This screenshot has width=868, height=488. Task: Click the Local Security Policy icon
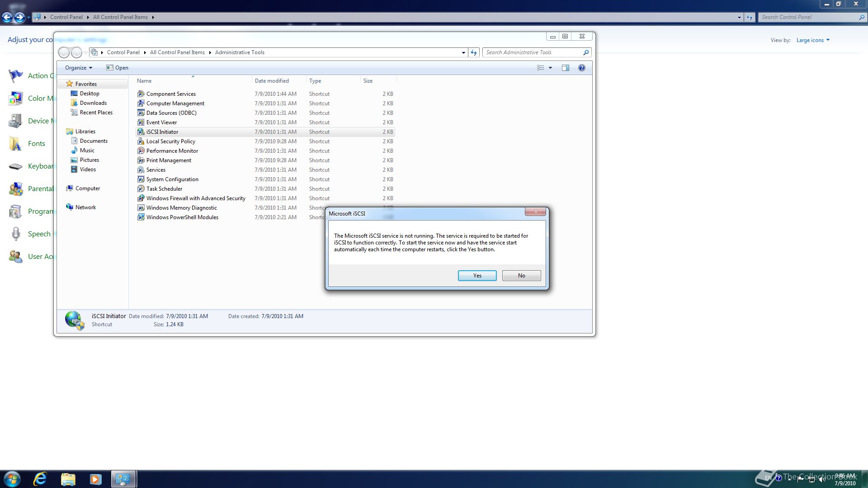click(141, 141)
